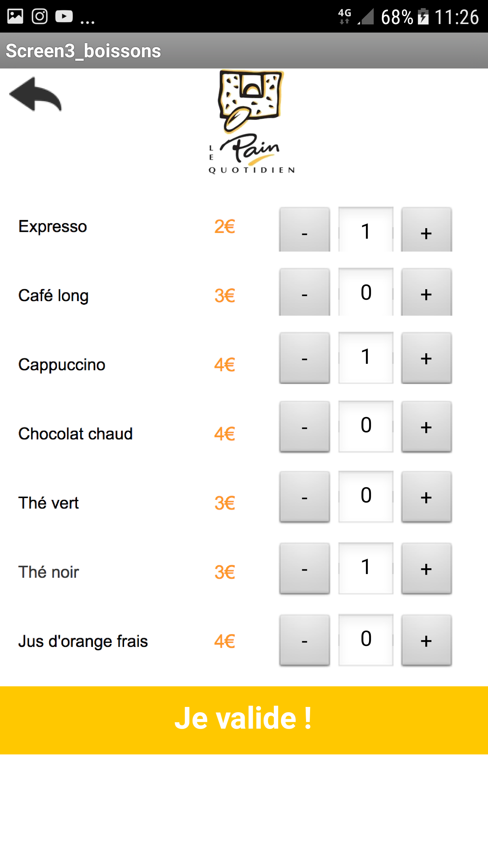Screen dimensions: 488x868
Task: Add one Café long with plus
Action: (426, 292)
